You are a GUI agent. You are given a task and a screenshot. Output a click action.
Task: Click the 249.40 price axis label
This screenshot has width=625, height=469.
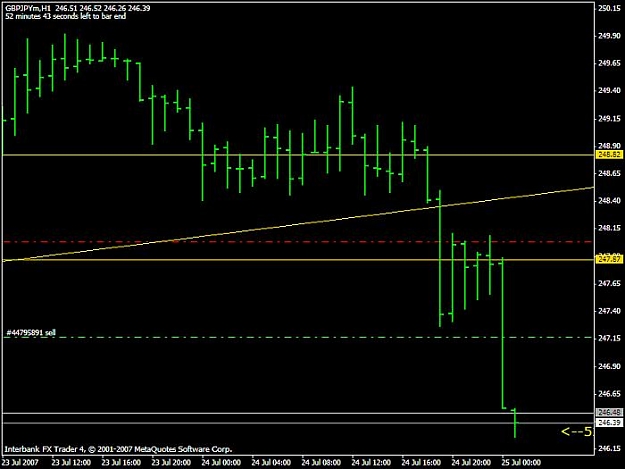tap(610, 90)
